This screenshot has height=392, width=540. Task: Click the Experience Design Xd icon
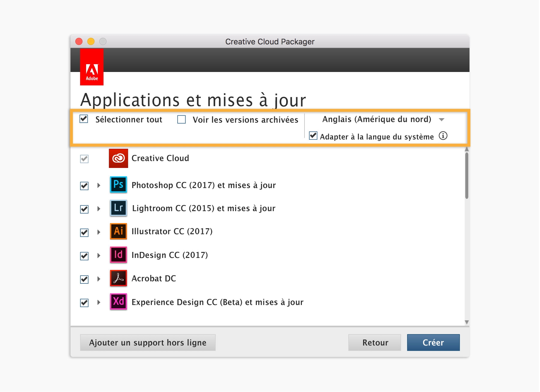[x=118, y=302]
